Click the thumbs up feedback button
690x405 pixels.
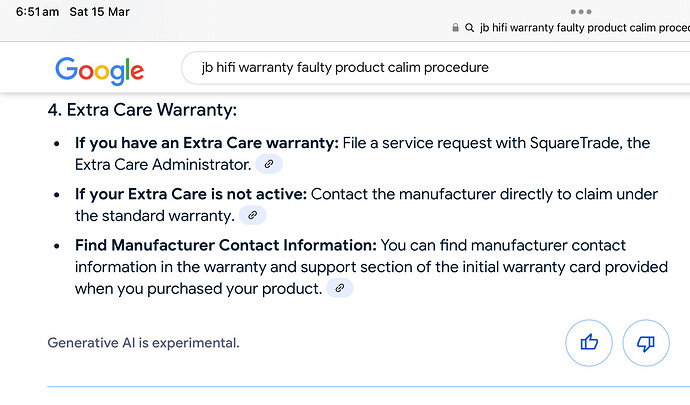[x=589, y=342]
